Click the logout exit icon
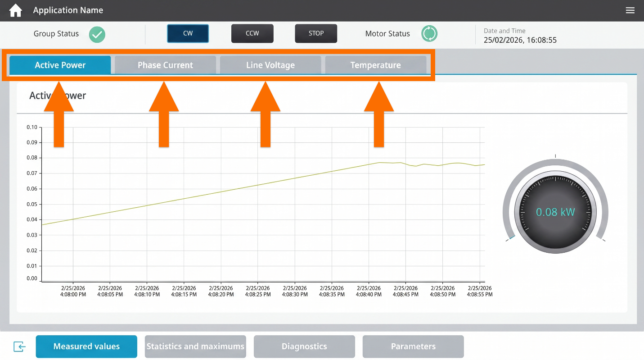Image resolution: width=644 pixels, height=360 pixels. point(19,346)
